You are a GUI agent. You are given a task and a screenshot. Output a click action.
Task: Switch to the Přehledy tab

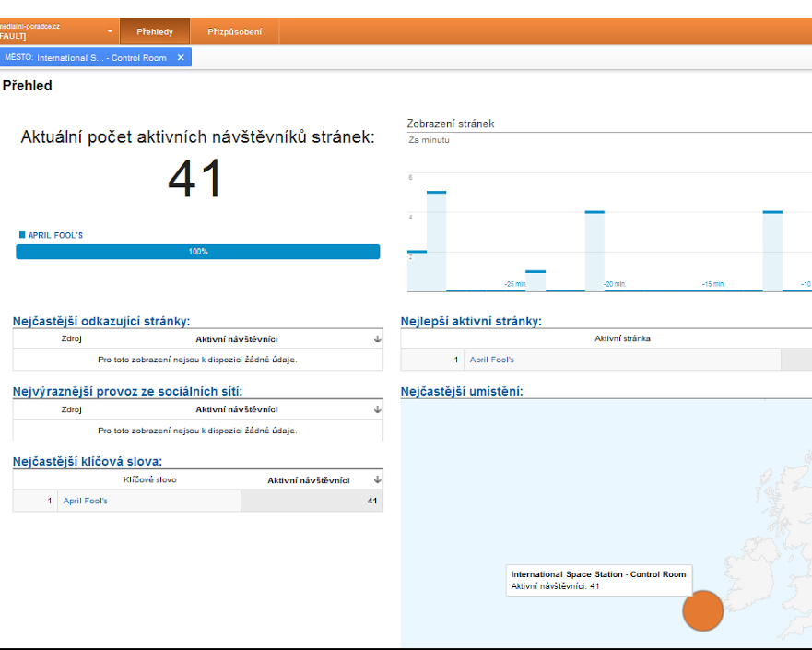tap(155, 31)
